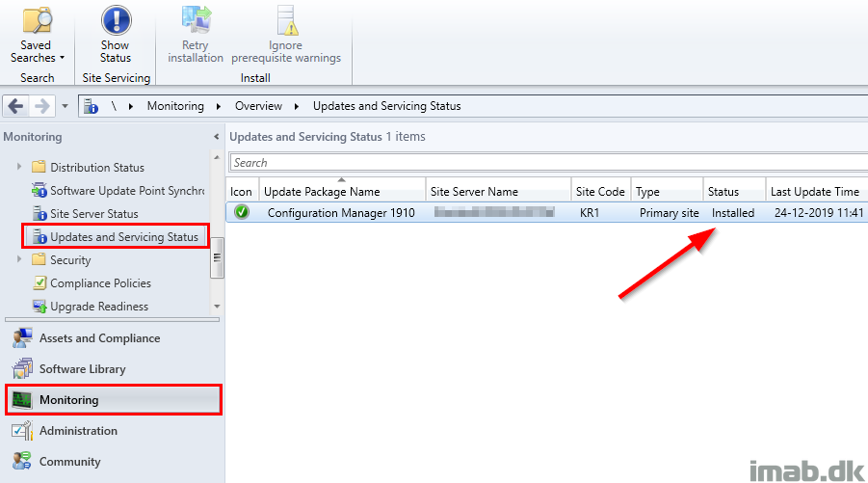Select Software Update Point Synchronization node

pyautogui.click(x=127, y=191)
